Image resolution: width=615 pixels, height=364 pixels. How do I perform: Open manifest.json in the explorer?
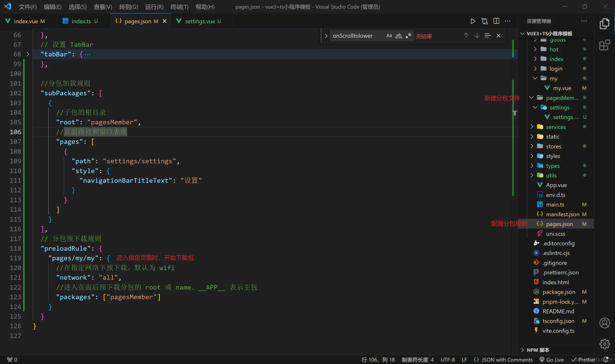pyautogui.click(x=562, y=214)
